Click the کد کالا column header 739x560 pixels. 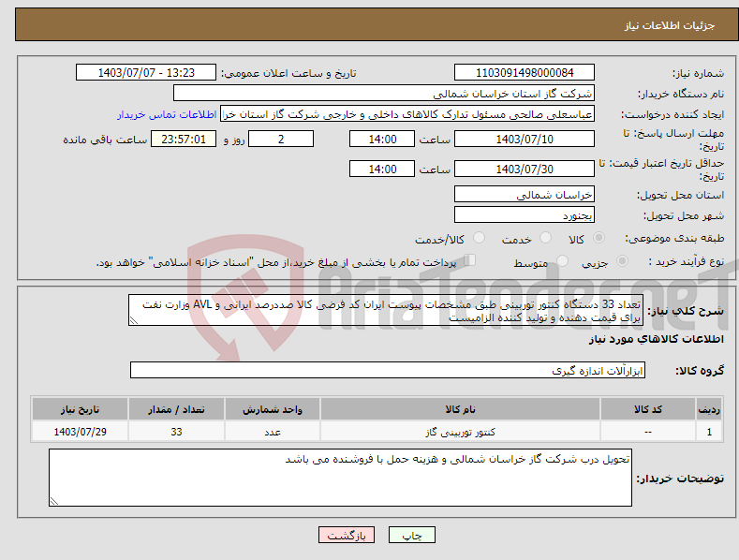coord(648,409)
